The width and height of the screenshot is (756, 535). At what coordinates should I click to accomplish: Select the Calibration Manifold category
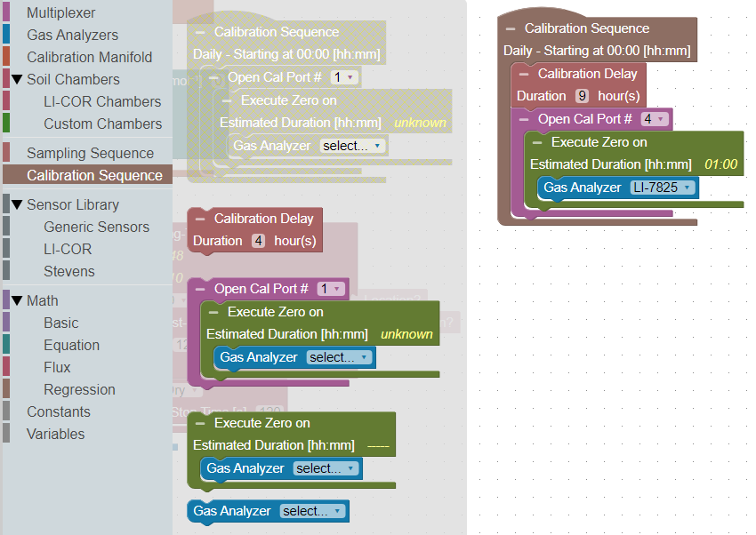tap(89, 58)
